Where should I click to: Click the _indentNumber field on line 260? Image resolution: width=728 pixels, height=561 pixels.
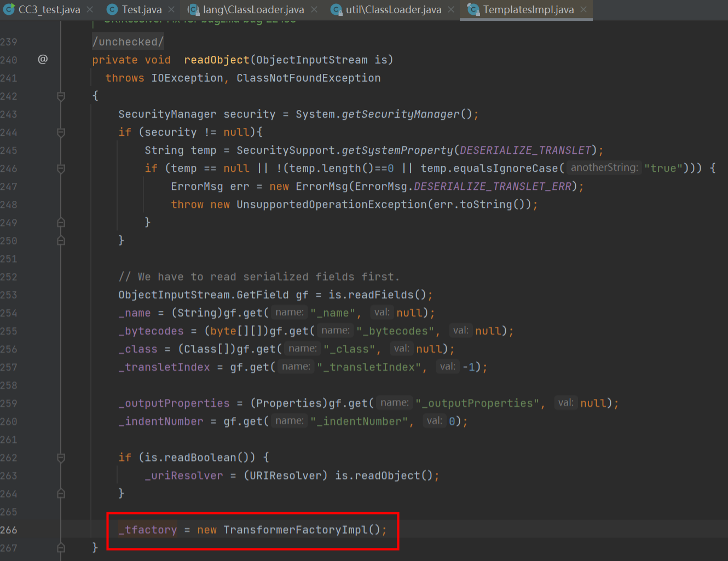(161, 421)
